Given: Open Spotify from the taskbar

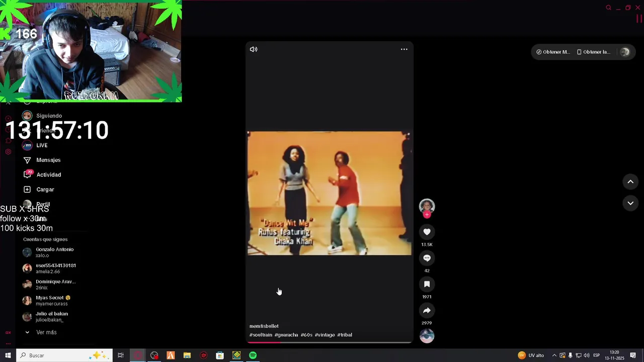Looking at the screenshot, I should tap(253, 355).
